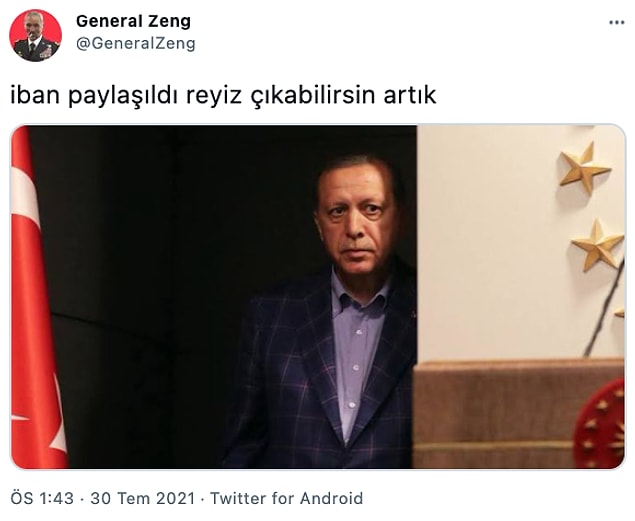Open General Zeng's profile avatar picture
The width and height of the screenshot is (635, 521).
pos(36,36)
